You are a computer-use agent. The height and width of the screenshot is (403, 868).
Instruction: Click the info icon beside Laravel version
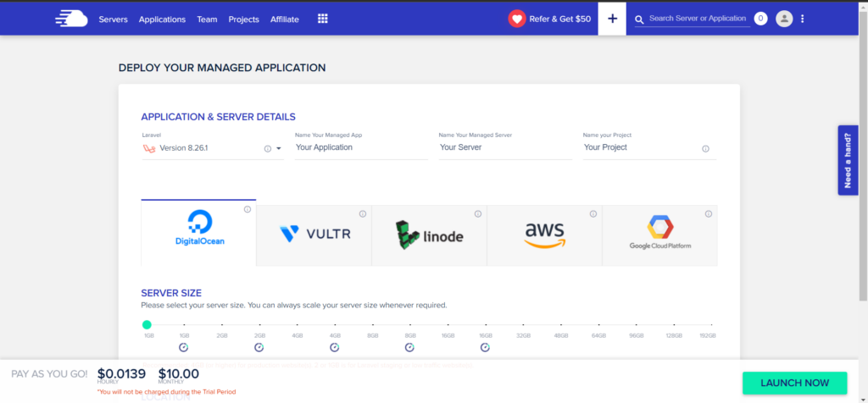(x=267, y=149)
